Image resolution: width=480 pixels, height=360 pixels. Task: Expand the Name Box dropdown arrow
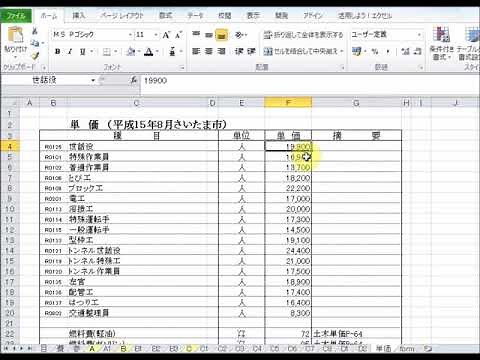pos(93,80)
